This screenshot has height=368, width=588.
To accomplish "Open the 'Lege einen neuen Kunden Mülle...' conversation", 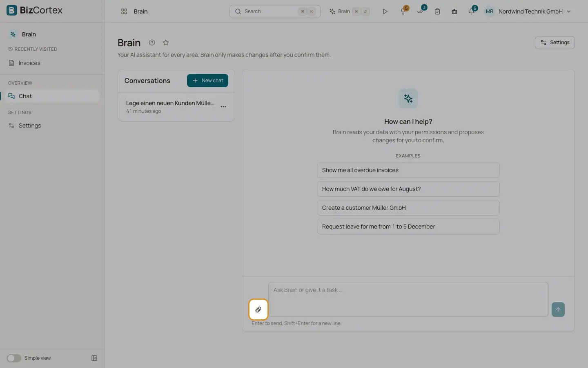I will click(x=170, y=107).
